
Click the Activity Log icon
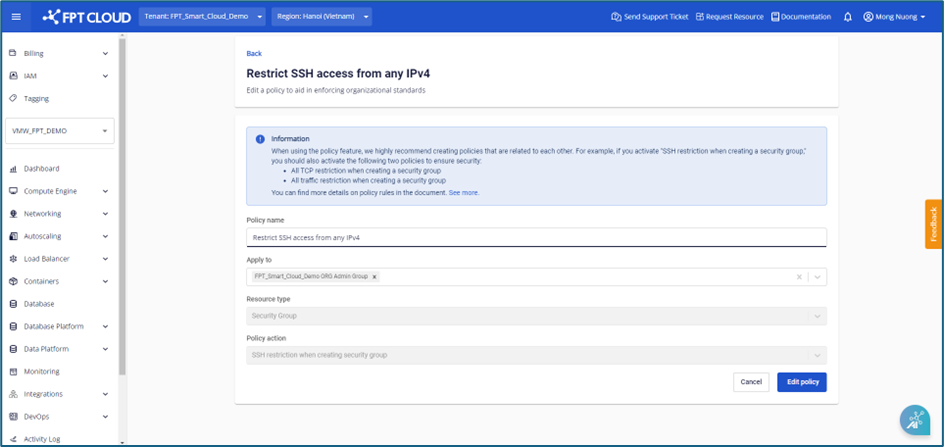coord(14,438)
